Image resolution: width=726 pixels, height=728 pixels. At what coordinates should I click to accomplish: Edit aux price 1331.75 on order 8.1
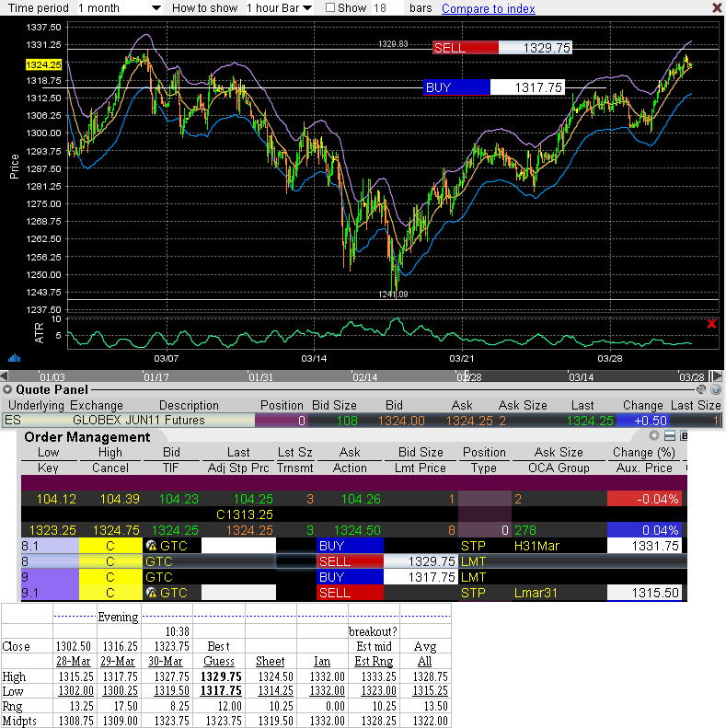pyautogui.click(x=644, y=546)
